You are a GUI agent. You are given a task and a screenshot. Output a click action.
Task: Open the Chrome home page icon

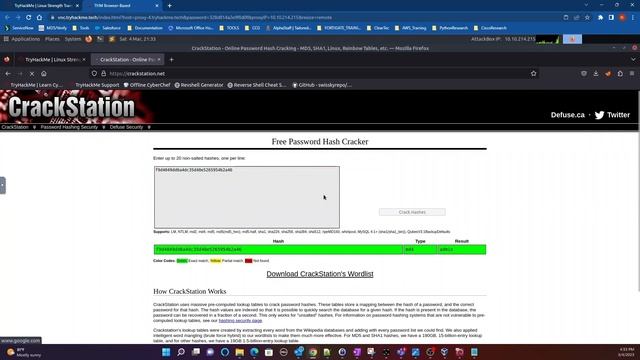point(39,18)
